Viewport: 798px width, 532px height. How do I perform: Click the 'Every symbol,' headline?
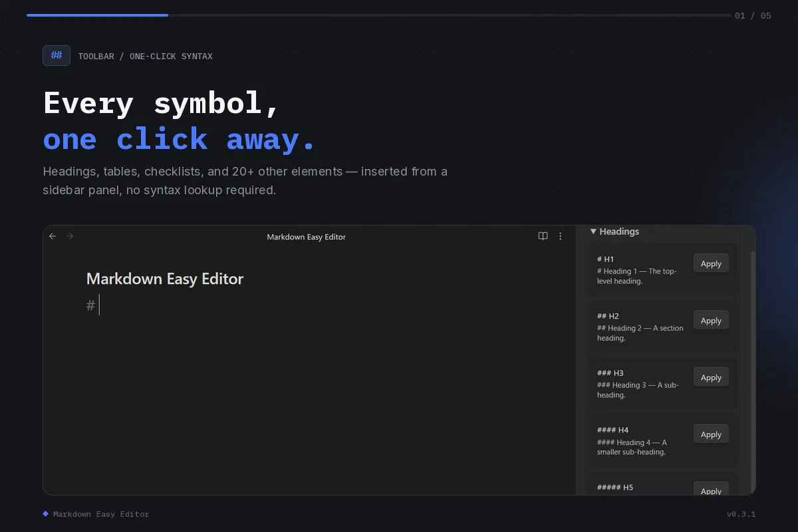click(162, 104)
